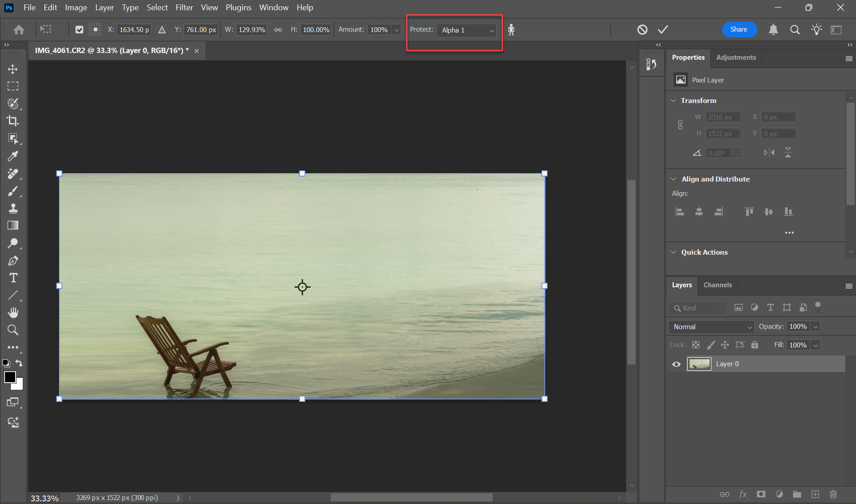Select the Type tool
The height and width of the screenshot is (504, 856).
13,277
